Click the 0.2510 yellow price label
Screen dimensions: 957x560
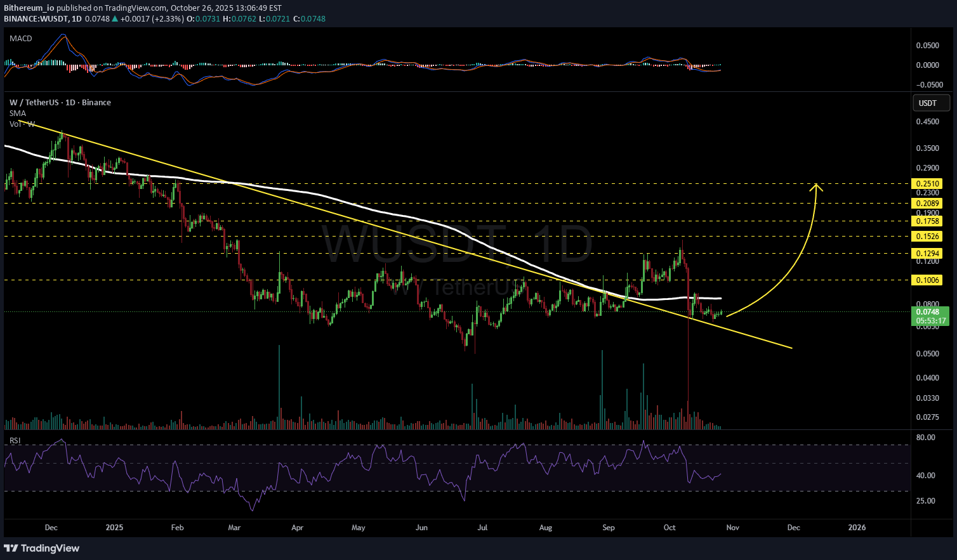click(x=927, y=184)
